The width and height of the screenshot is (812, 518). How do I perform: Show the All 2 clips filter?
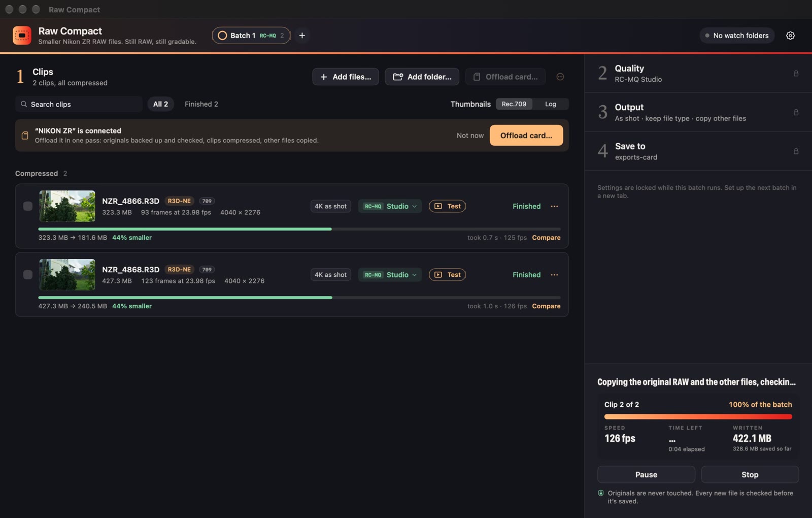(160, 104)
